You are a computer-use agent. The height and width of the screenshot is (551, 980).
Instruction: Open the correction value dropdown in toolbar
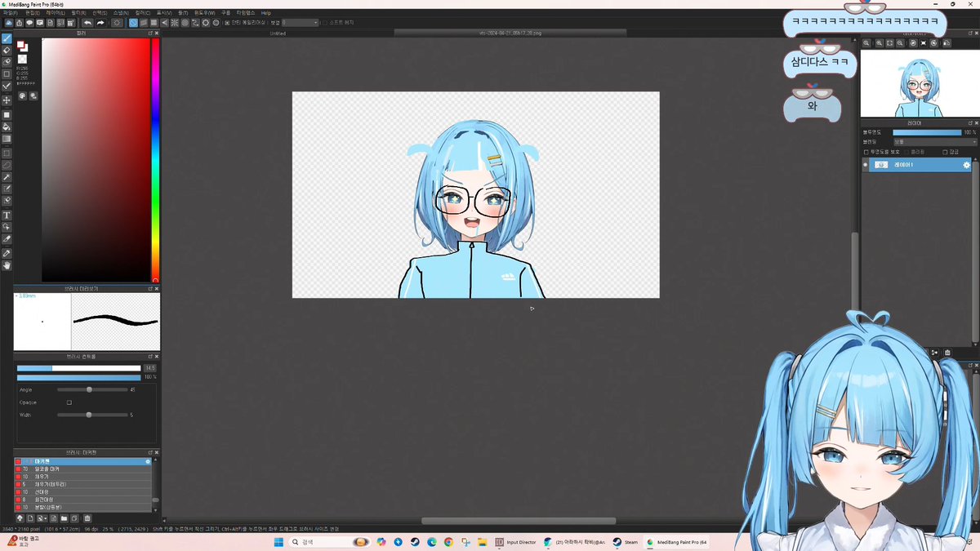[300, 23]
